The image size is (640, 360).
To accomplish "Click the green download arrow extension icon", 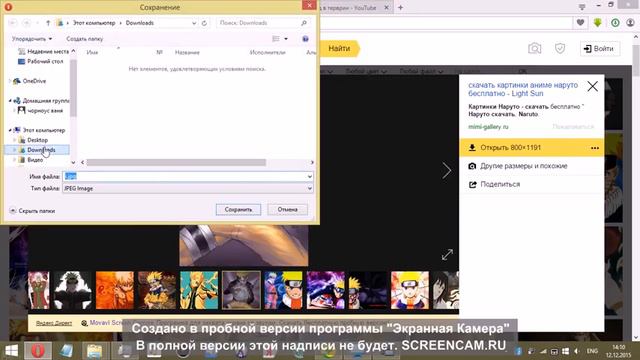I will 598,23.
